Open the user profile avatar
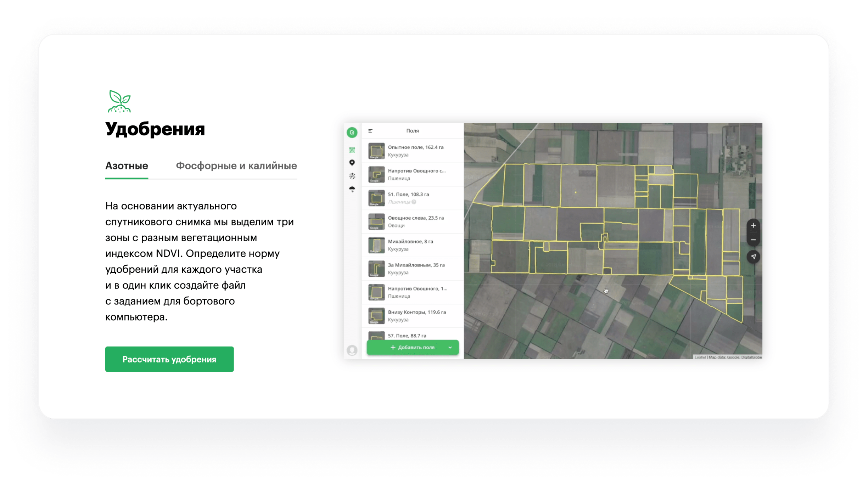The height and width of the screenshot is (478, 868). pyautogui.click(x=352, y=350)
